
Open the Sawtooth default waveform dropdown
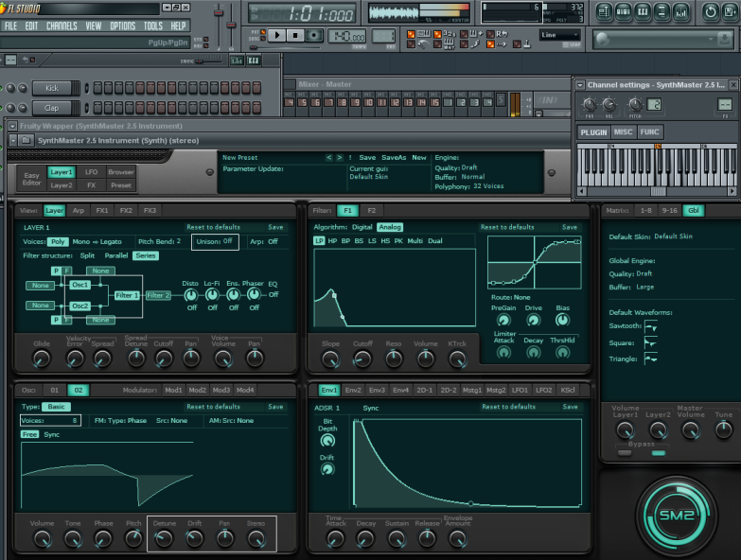[x=651, y=326]
